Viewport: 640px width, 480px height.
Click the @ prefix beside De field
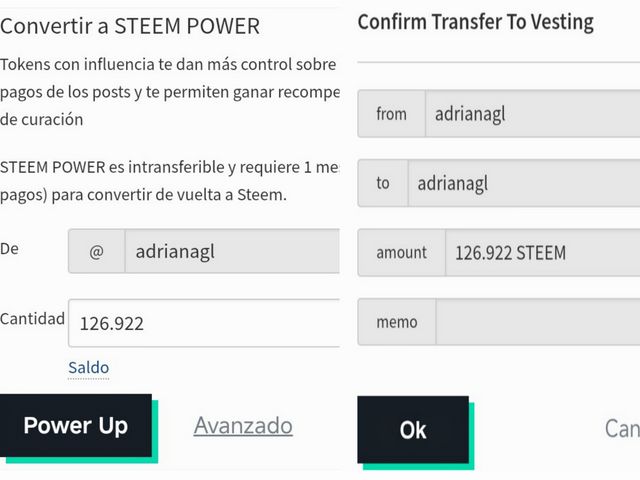click(x=96, y=252)
